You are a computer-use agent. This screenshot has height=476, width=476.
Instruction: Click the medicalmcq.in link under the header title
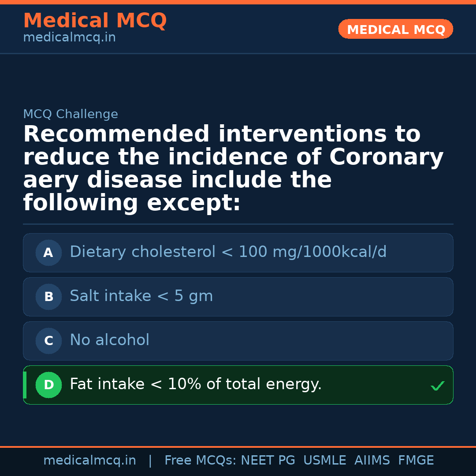[x=69, y=38]
